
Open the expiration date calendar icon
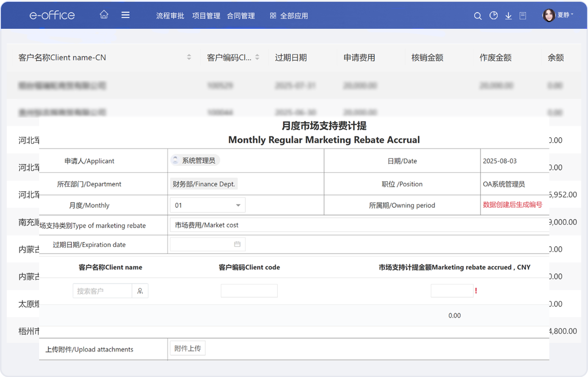click(x=237, y=244)
